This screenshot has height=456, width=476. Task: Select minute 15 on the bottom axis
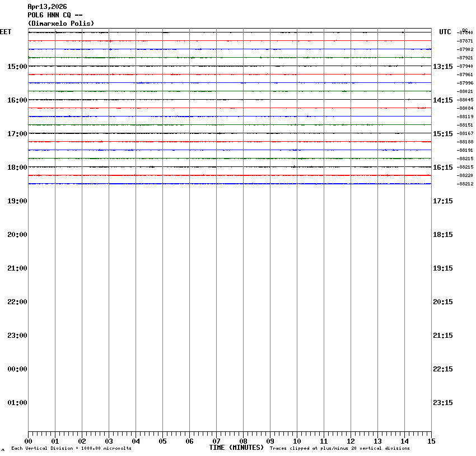tap(431, 441)
